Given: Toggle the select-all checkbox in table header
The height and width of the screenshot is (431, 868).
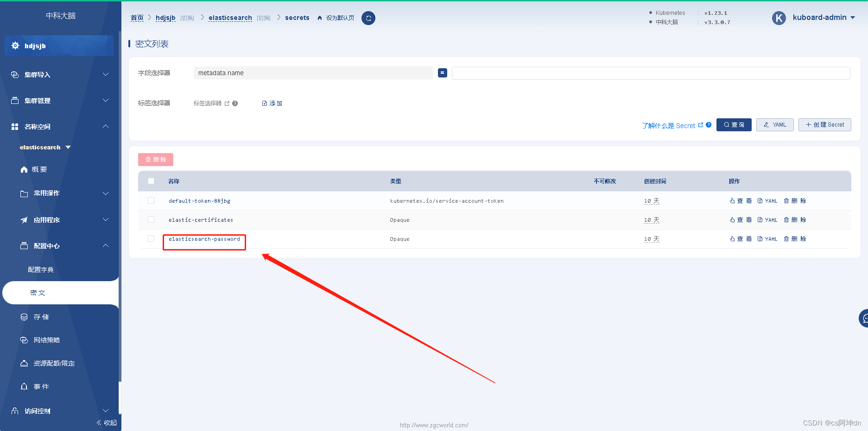Looking at the screenshot, I should click(151, 181).
